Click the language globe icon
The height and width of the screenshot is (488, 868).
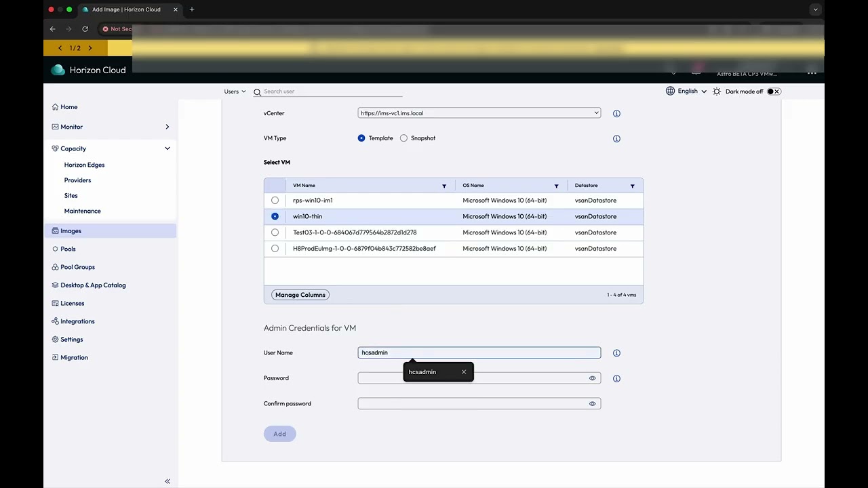click(670, 91)
